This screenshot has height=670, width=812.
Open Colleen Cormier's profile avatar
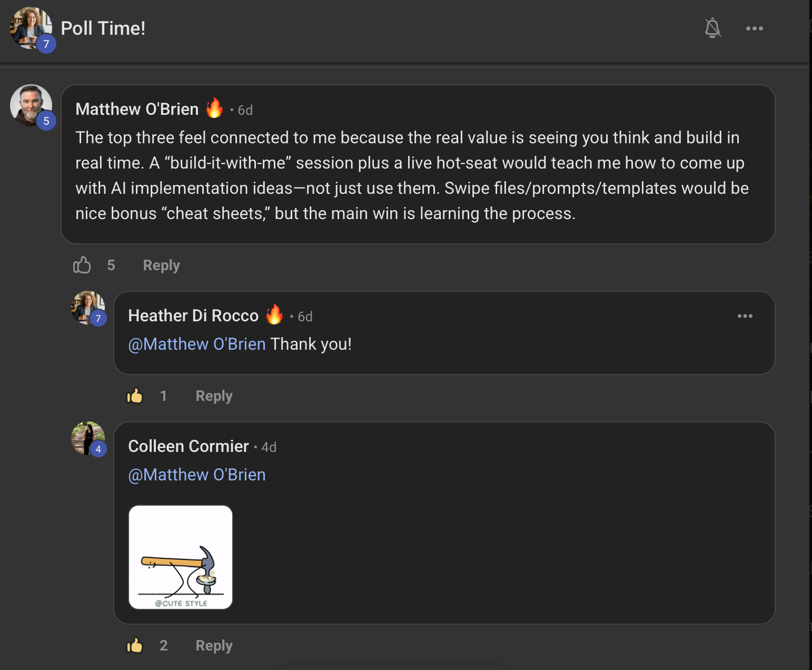(x=88, y=438)
